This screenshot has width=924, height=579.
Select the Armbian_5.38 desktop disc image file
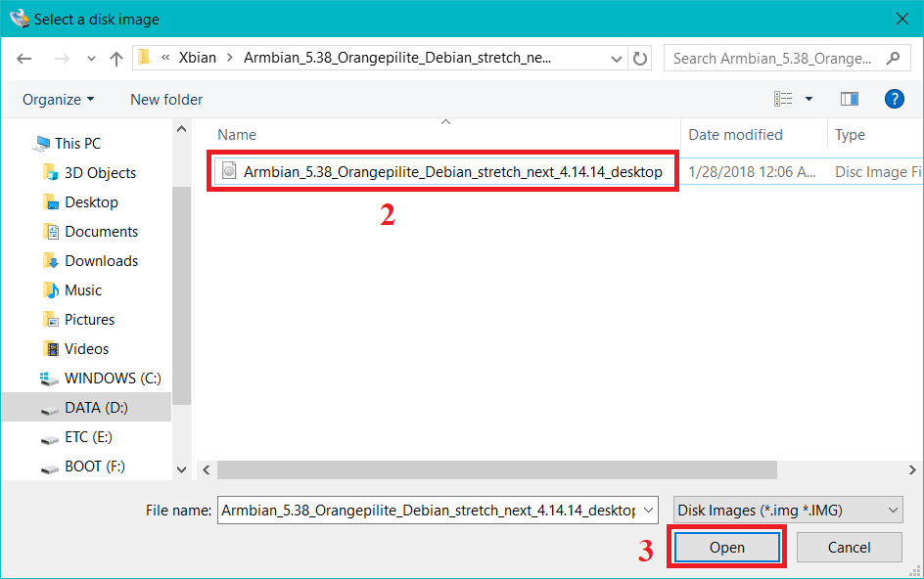[453, 171]
